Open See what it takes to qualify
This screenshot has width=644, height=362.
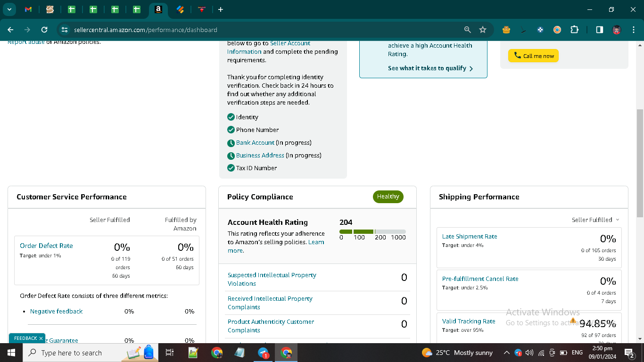point(430,68)
